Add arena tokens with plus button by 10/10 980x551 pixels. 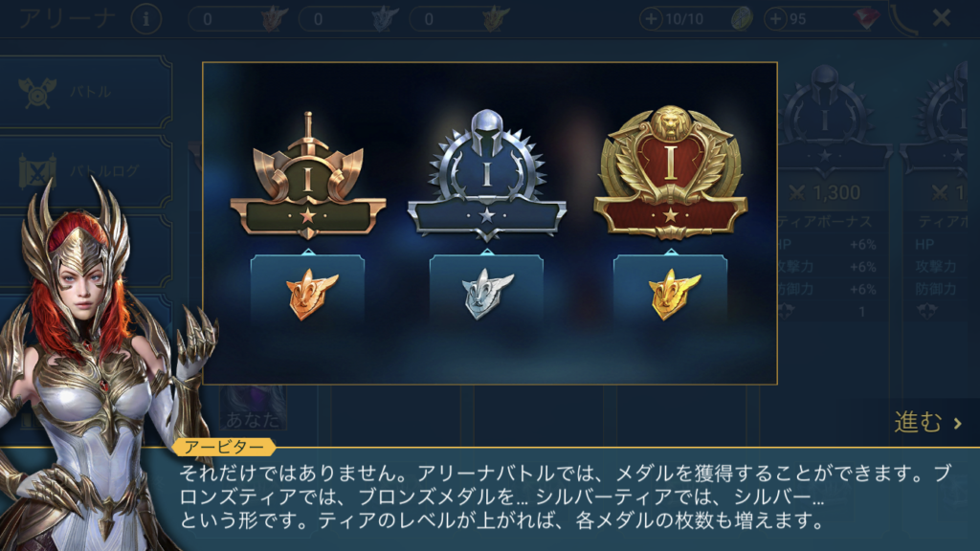pyautogui.click(x=651, y=19)
